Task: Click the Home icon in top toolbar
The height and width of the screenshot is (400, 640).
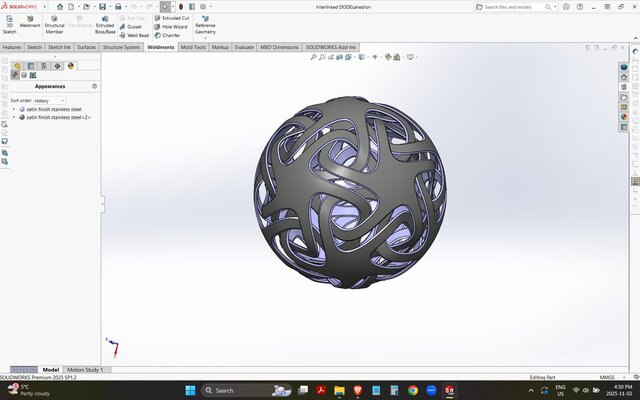Action: pyautogui.click(x=60, y=7)
